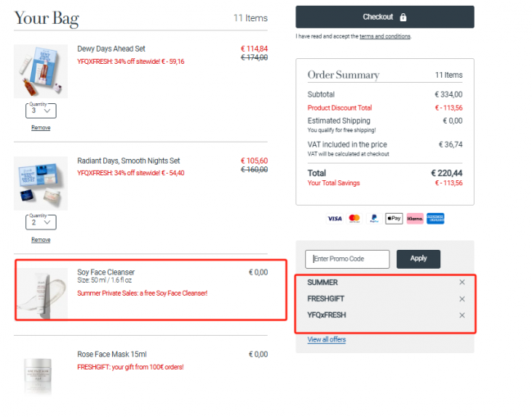
Task: Remove Dewy Days Ahead Set from bag
Action: 41,128
